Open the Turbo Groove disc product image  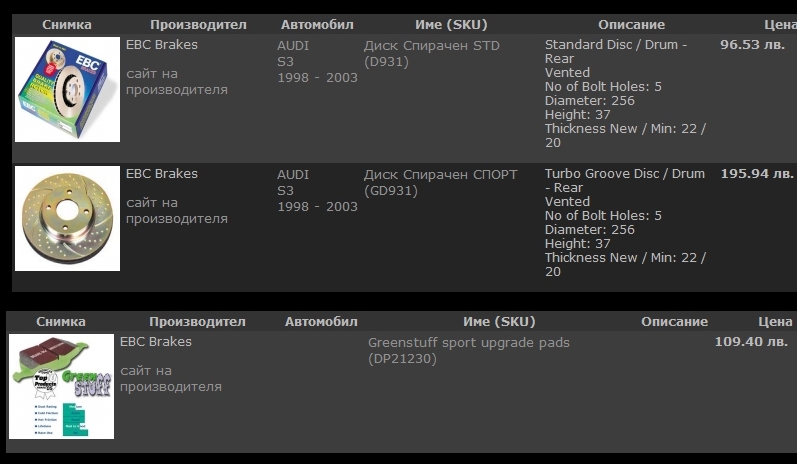pyautogui.click(x=67, y=219)
